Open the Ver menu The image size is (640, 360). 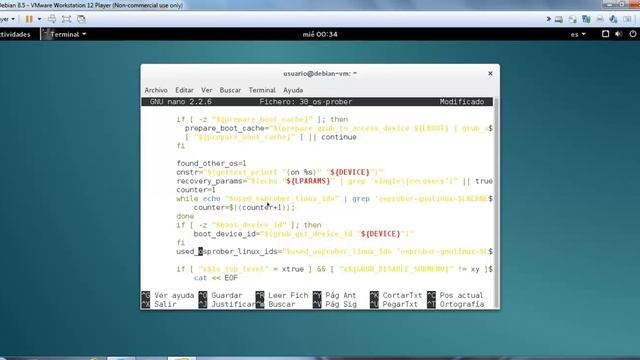(x=207, y=90)
